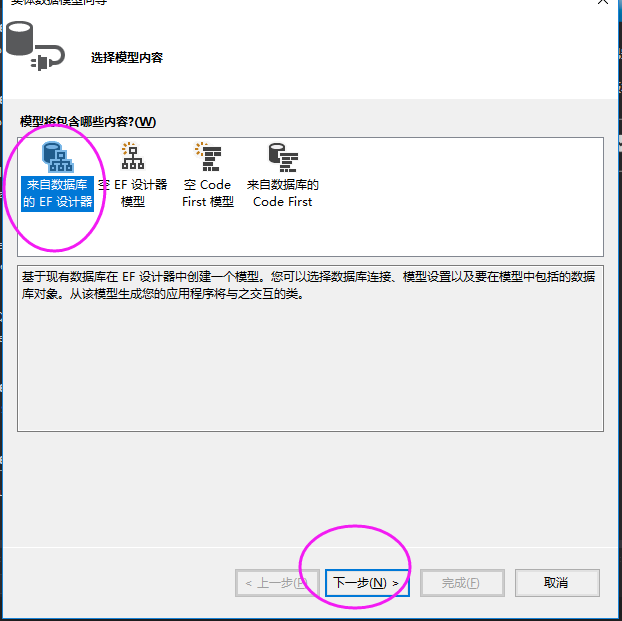Click the 选择模型内容 heading
Screen dimensions: 622x621
pyautogui.click(x=127, y=58)
